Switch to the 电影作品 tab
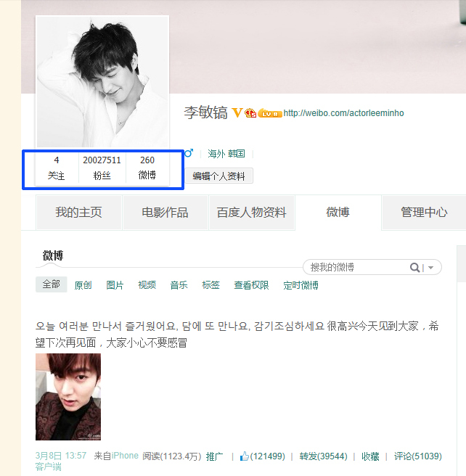This screenshot has width=466, height=476. click(x=165, y=212)
